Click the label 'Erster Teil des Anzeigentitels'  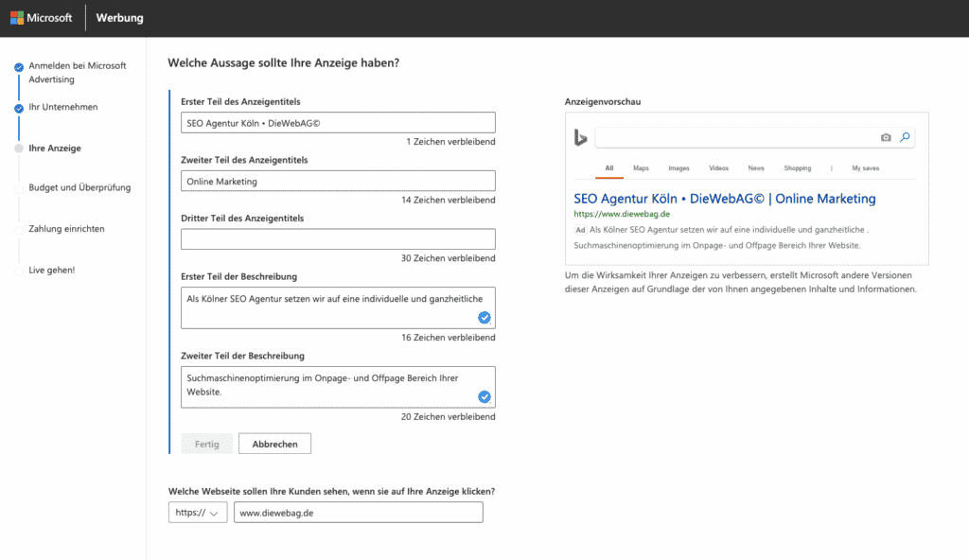[240, 101]
